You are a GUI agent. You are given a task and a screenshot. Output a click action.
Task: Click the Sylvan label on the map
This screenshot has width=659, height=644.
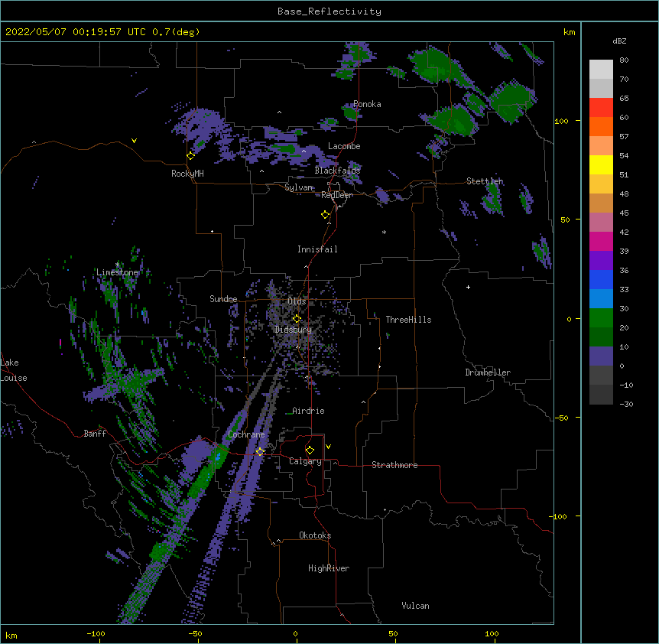(299, 187)
